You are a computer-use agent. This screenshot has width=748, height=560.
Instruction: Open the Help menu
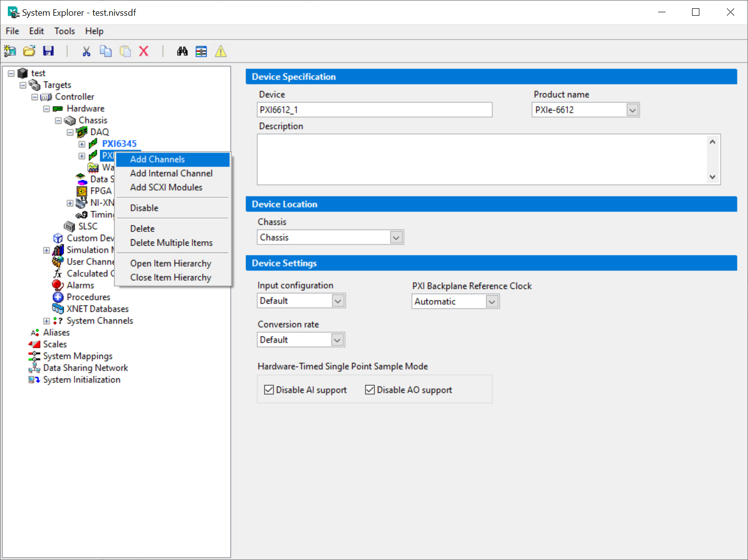pyautogui.click(x=94, y=31)
